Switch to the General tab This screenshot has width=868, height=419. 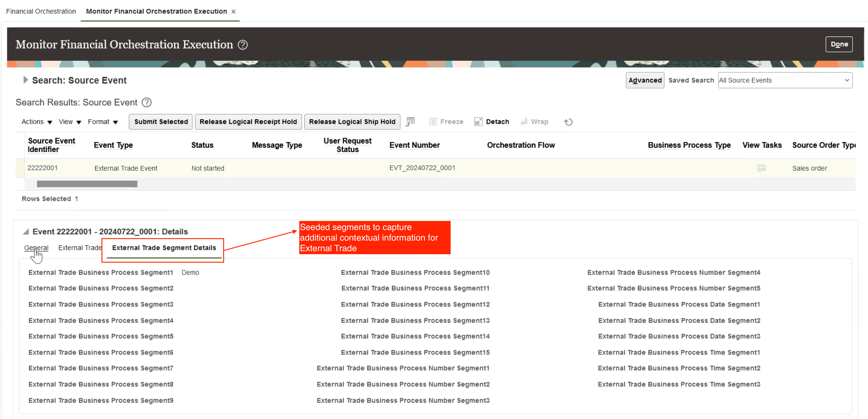[x=36, y=248]
